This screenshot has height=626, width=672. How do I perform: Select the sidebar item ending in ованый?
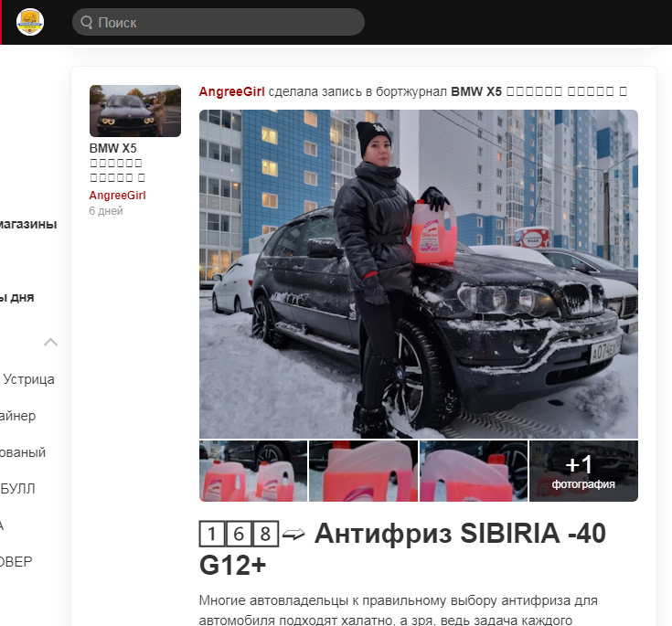(23, 452)
